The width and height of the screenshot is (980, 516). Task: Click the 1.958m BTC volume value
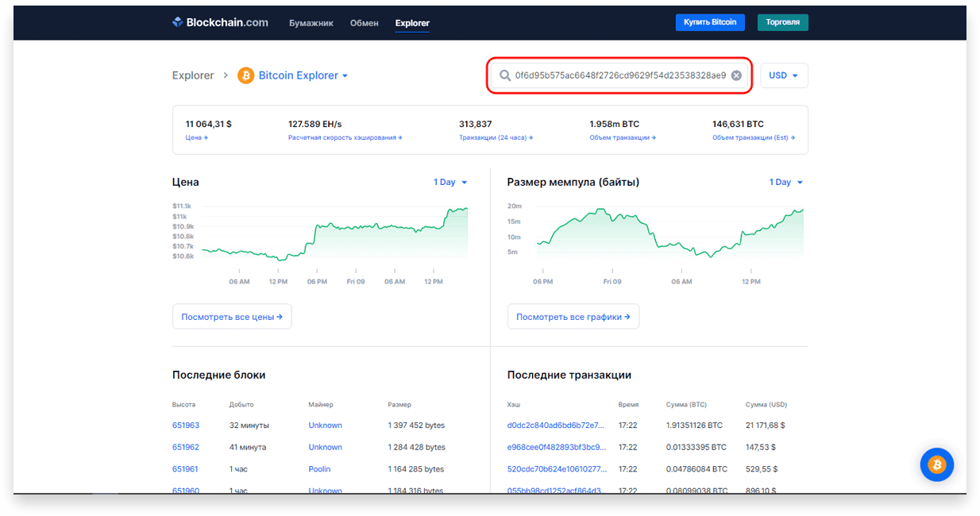click(615, 124)
